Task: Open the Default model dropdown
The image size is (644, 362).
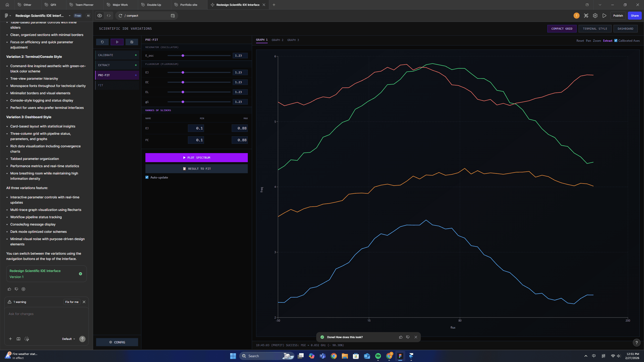Action: pos(68,339)
